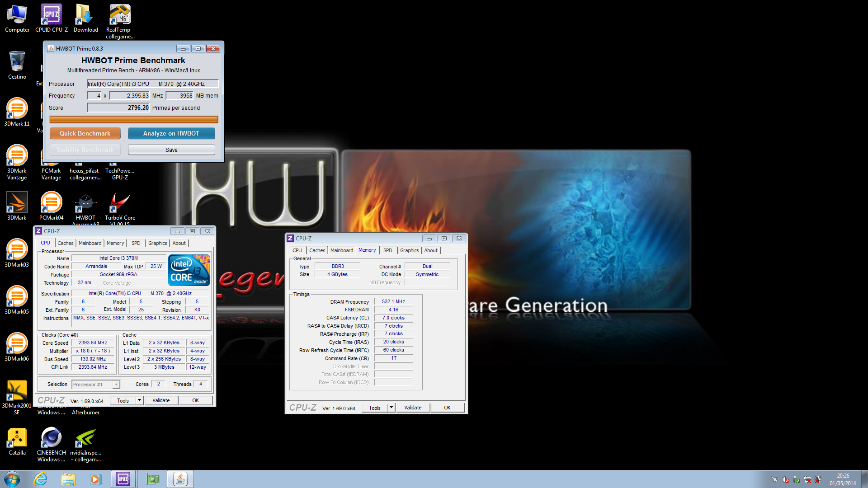The image size is (868, 488).
Task: Click the Code Name value Arrandale
Action: tap(96, 267)
